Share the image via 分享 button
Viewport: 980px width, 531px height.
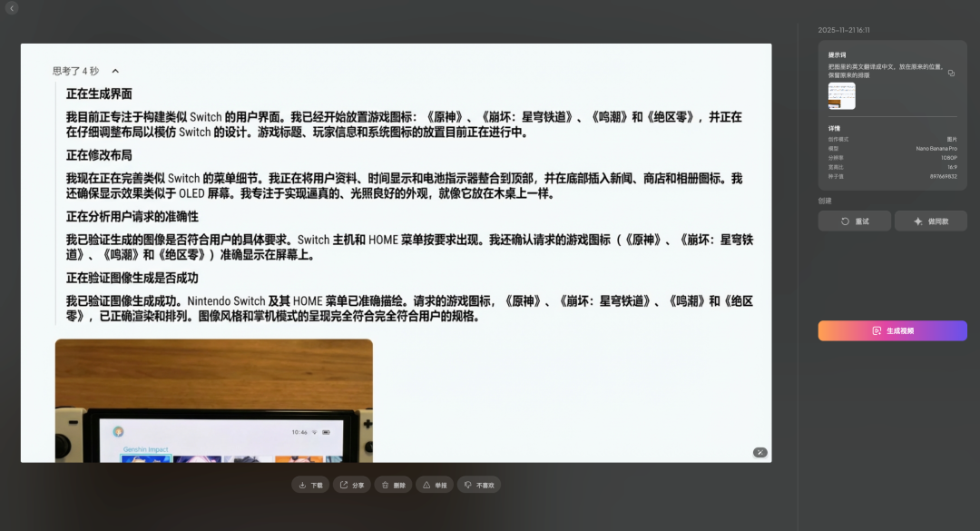pyautogui.click(x=351, y=485)
